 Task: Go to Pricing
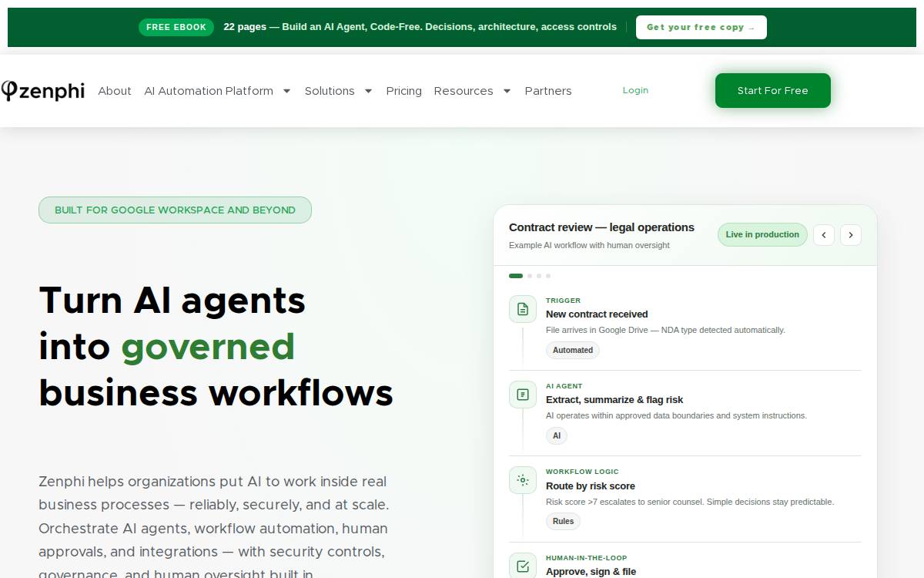[x=404, y=91]
